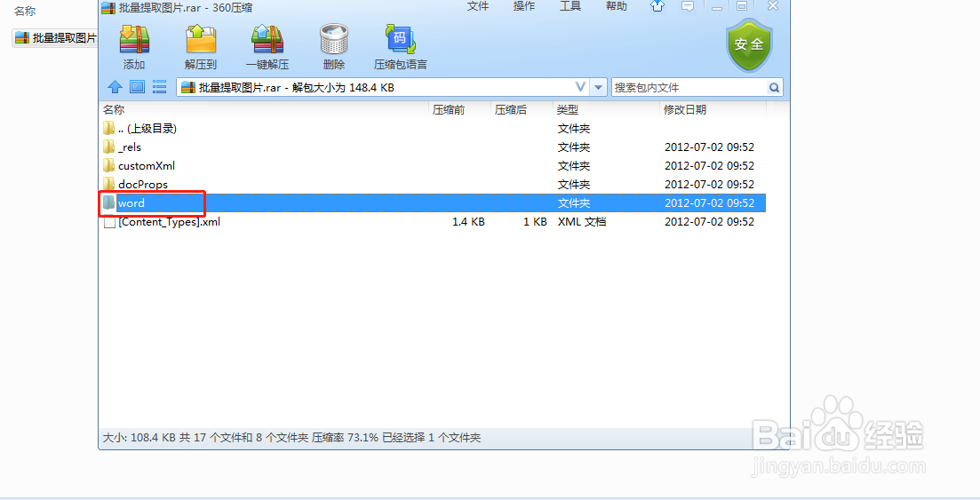Select the docProps folder
The image size is (980, 500).
click(433, 185)
